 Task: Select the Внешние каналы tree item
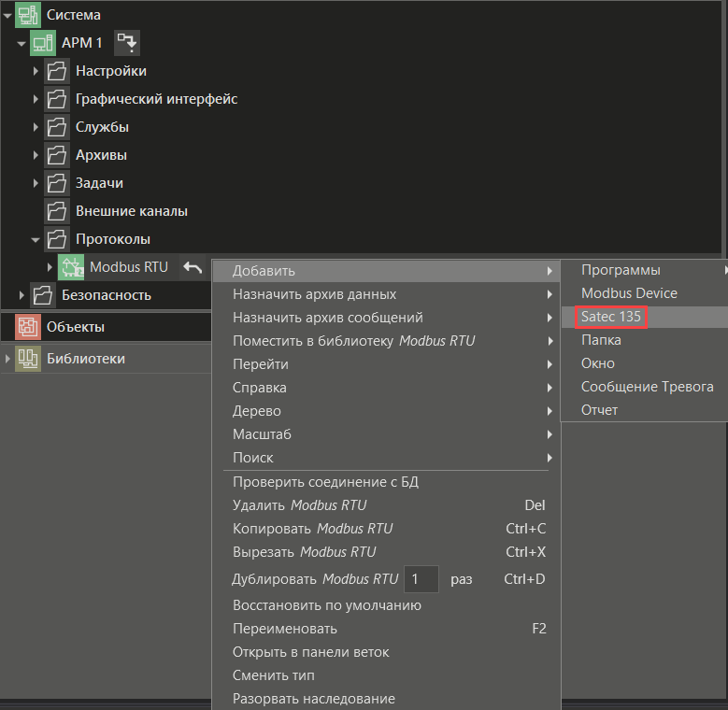131,211
